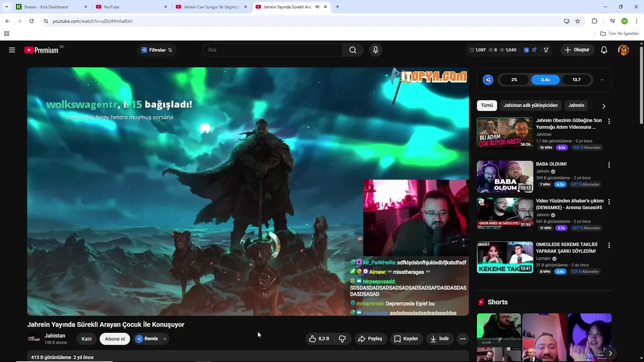Expand the vidIQ sidebar panel chevron
The height and width of the screenshot is (362, 644).
602,79
